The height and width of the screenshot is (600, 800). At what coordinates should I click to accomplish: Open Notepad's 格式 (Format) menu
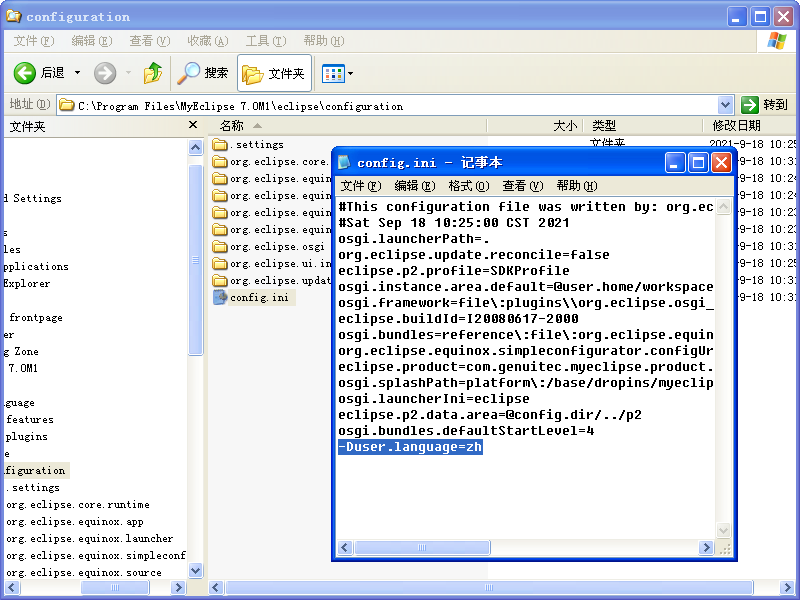click(x=468, y=186)
